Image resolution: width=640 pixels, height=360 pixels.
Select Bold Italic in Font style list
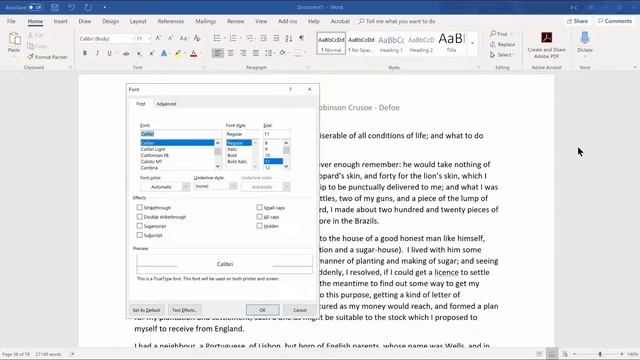237,162
